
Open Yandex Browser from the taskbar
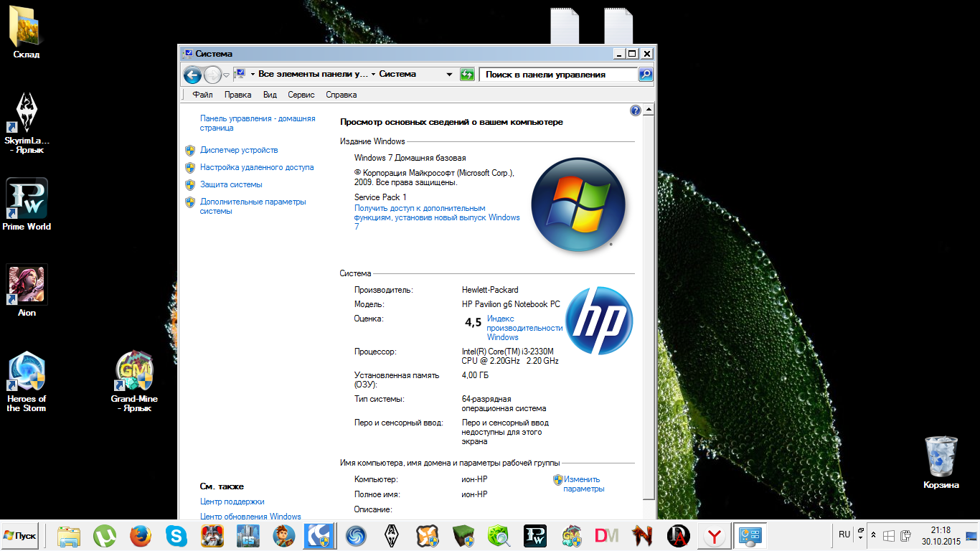713,535
